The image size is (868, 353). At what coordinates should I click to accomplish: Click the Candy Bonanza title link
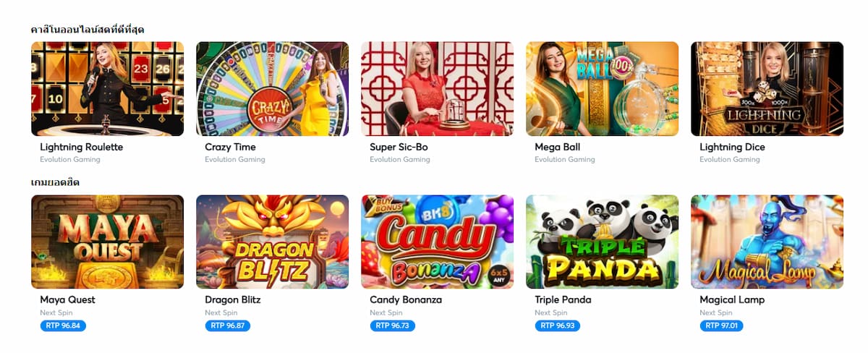click(x=406, y=299)
